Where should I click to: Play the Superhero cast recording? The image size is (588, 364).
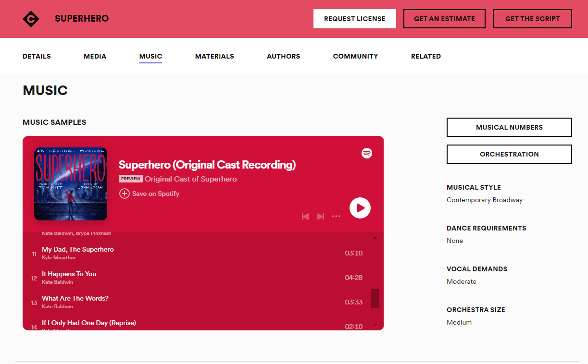pyautogui.click(x=360, y=208)
